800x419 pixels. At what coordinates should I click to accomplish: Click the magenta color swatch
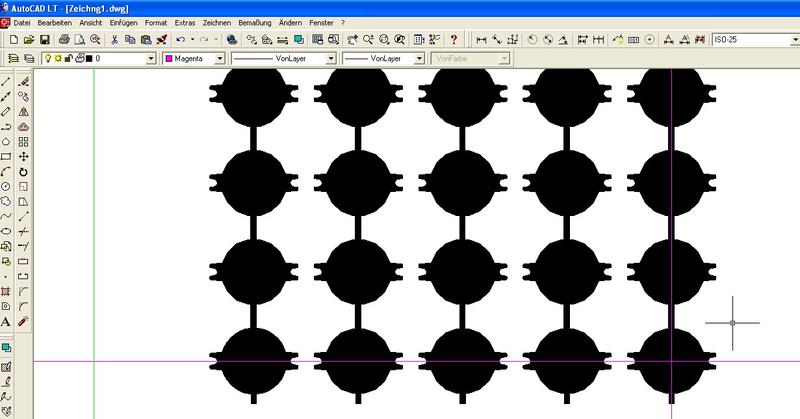[169, 59]
